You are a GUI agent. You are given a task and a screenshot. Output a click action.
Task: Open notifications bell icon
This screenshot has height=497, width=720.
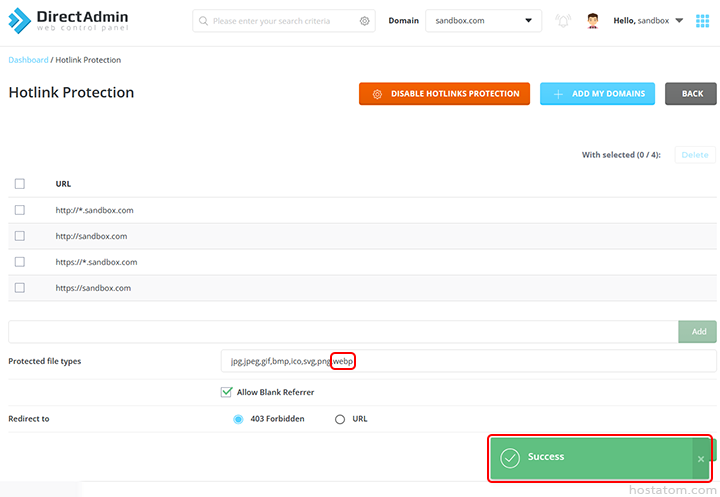(563, 21)
